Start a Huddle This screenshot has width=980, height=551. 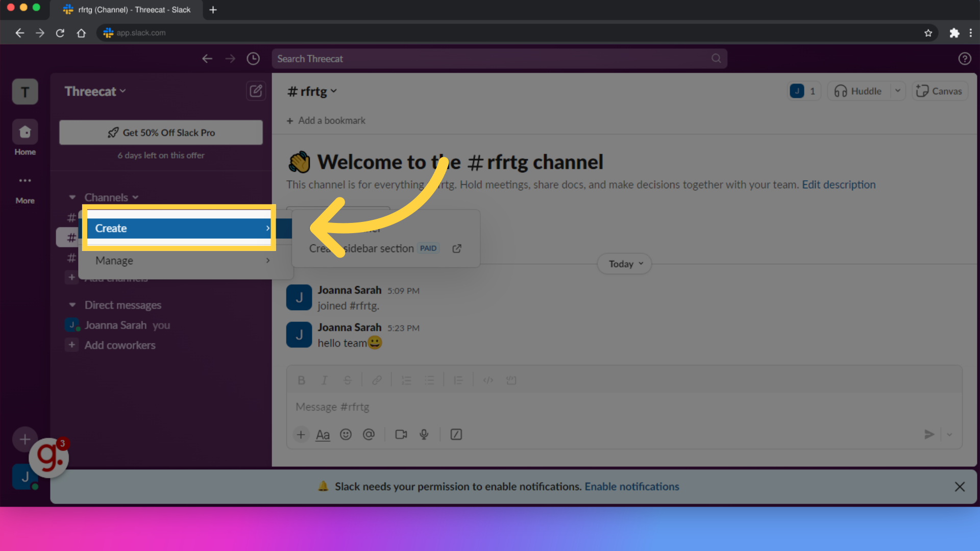(859, 91)
